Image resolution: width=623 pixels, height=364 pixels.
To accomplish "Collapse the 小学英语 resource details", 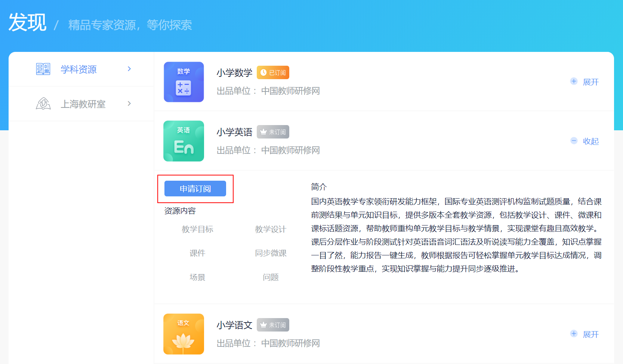I will tap(585, 141).
